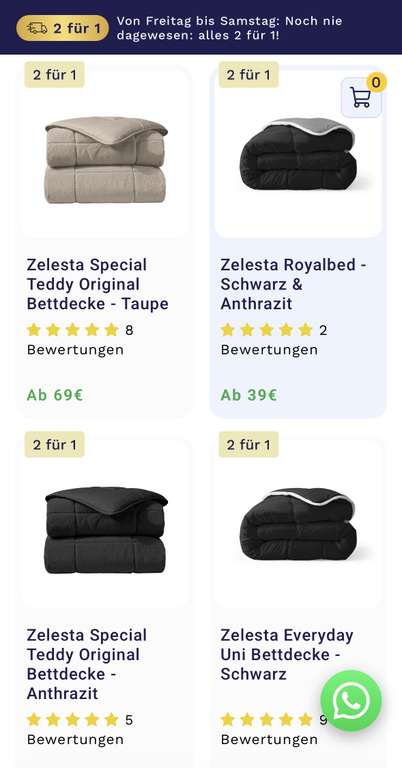
Task: Click the 2 für 1 tag on Taupe blanket
Action: pyautogui.click(x=55, y=74)
